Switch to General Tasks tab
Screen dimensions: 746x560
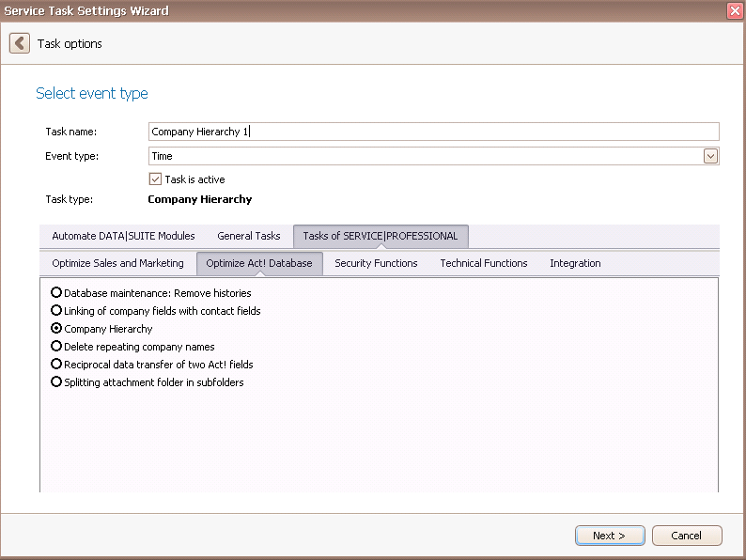coord(248,236)
